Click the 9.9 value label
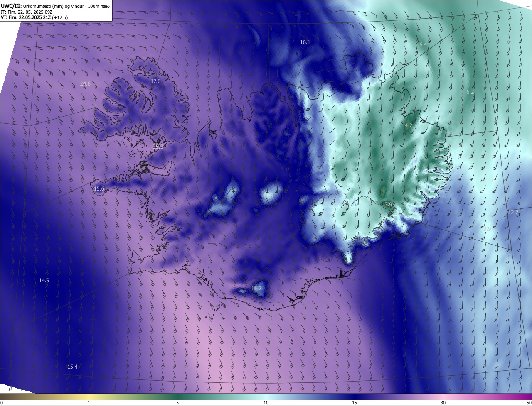Image resolution: width=532 pixels, height=406 pixels. pyautogui.click(x=487, y=229)
